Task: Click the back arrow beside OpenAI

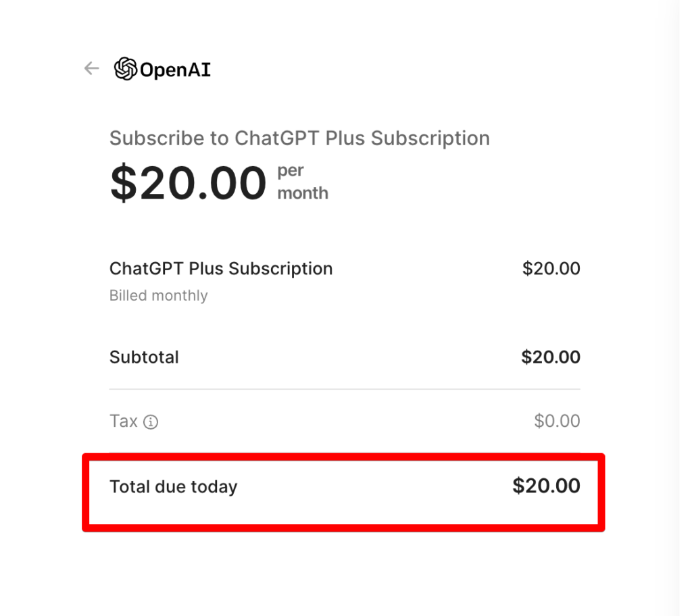Action: point(91,68)
